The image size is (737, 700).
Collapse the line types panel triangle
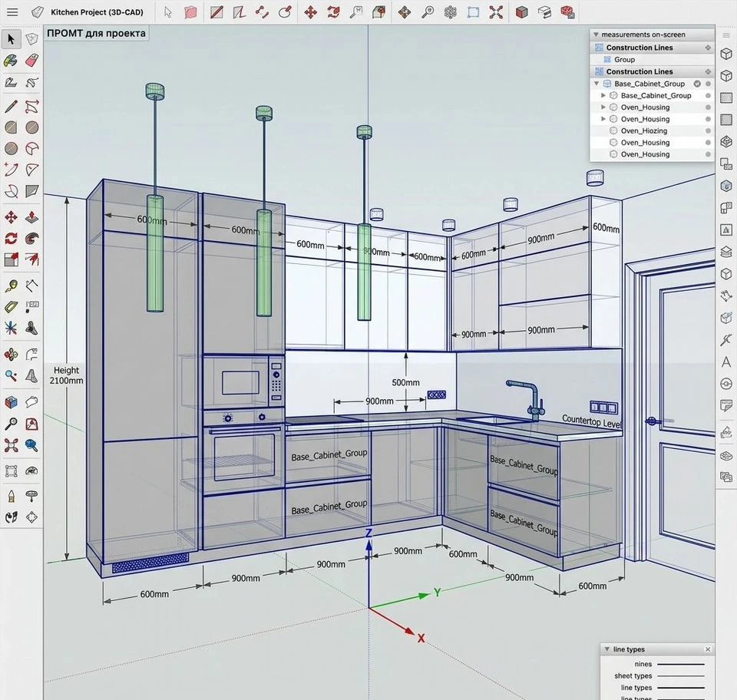click(x=606, y=649)
